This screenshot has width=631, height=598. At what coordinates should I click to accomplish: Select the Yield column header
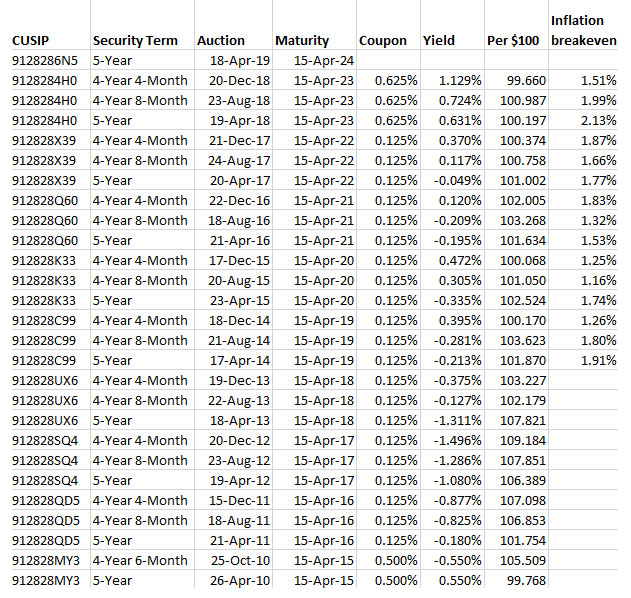439,41
